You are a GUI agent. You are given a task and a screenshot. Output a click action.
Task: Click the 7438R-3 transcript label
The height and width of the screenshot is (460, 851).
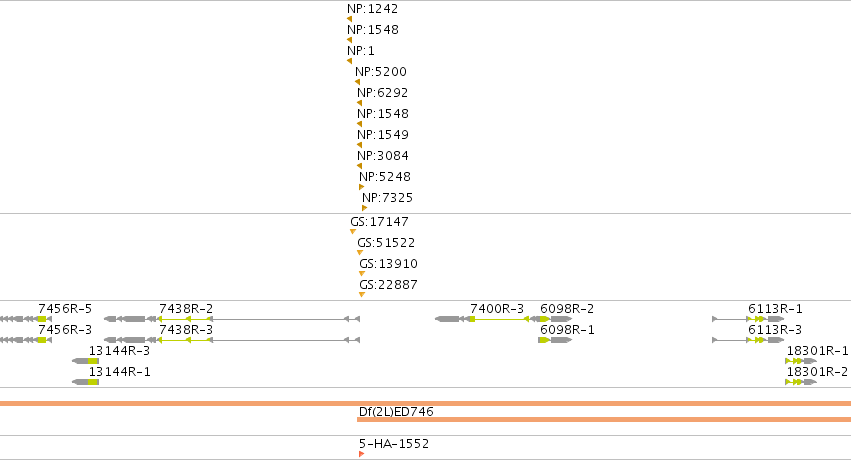coord(186,330)
